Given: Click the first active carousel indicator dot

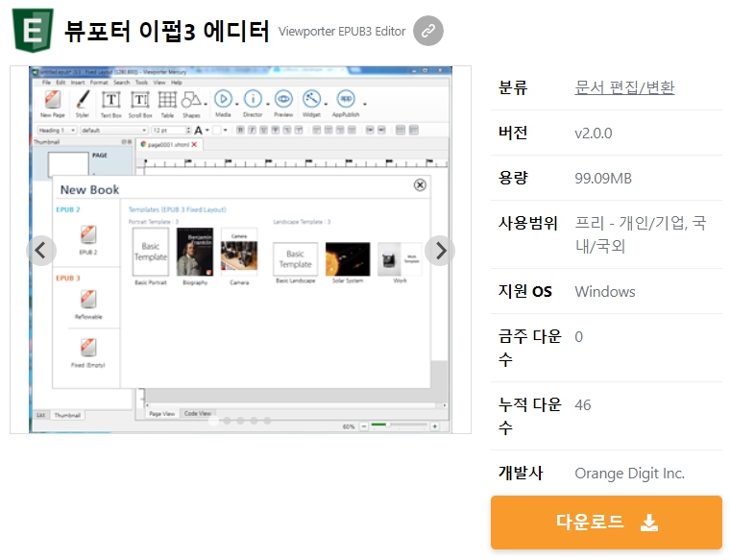Looking at the screenshot, I should coord(213,421).
